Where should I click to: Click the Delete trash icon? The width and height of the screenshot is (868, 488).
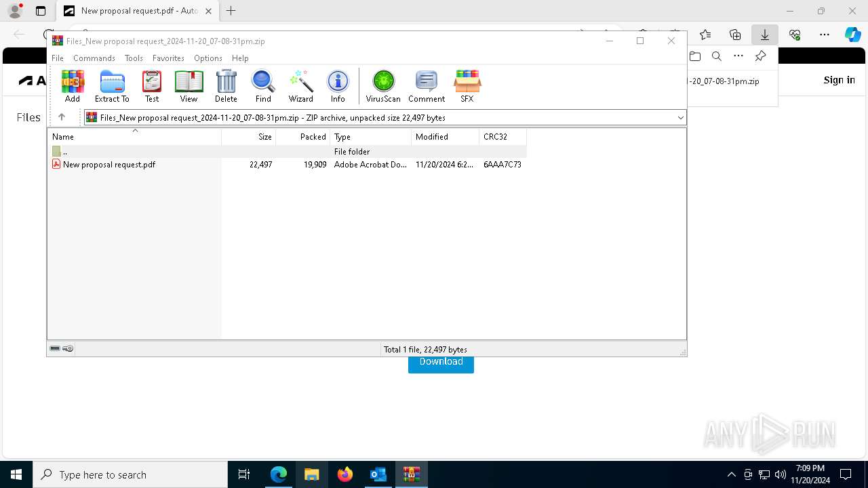(226, 86)
